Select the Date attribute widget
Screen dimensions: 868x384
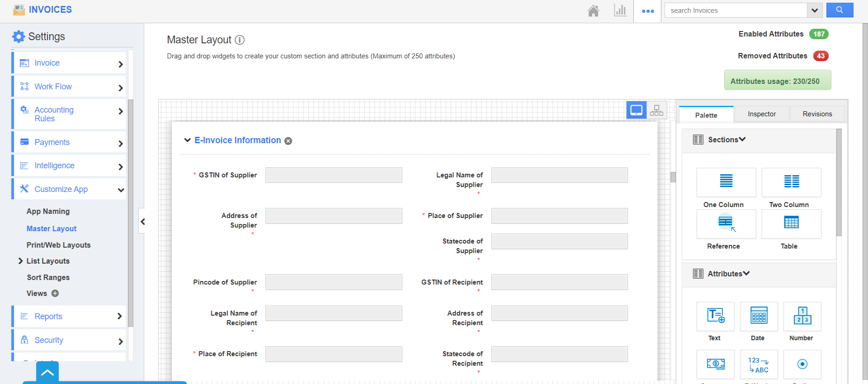(x=758, y=316)
